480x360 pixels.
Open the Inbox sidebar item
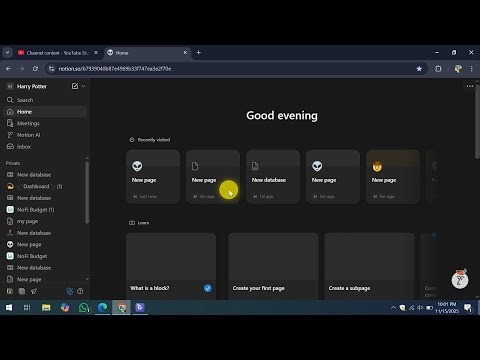tap(45, 147)
